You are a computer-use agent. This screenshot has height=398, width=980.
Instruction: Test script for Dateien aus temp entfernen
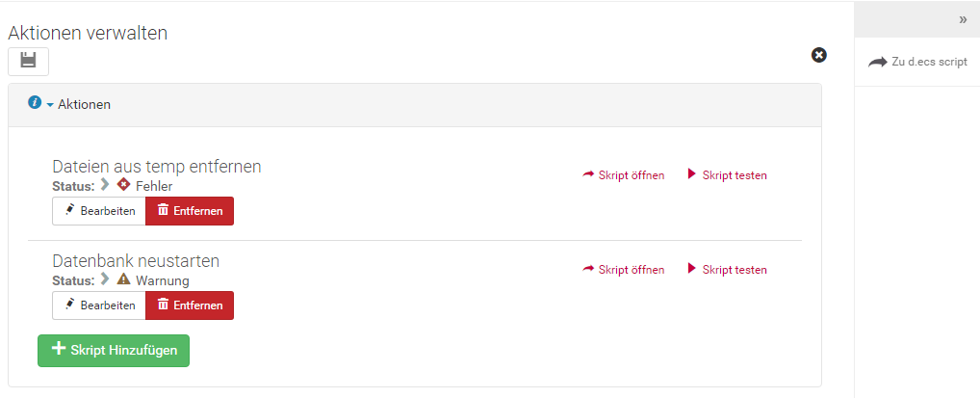click(x=727, y=175)
